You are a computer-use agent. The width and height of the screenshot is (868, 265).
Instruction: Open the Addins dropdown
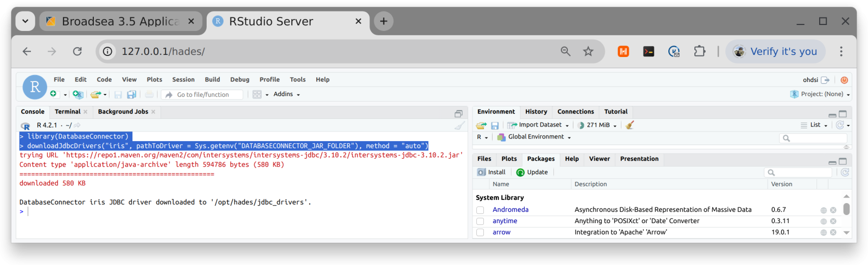coord(286,94)
